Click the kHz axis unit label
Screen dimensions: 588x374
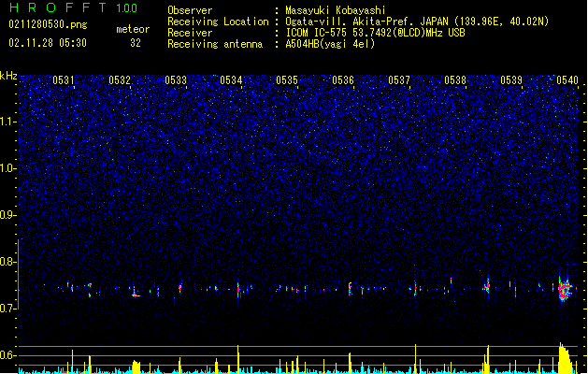[x=8, y=76]
